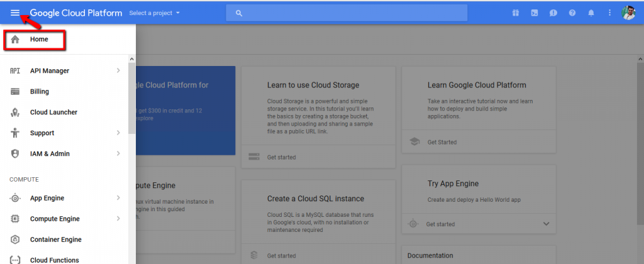Click the Support person icon
The image size is (644, 264).
(15, 133)
